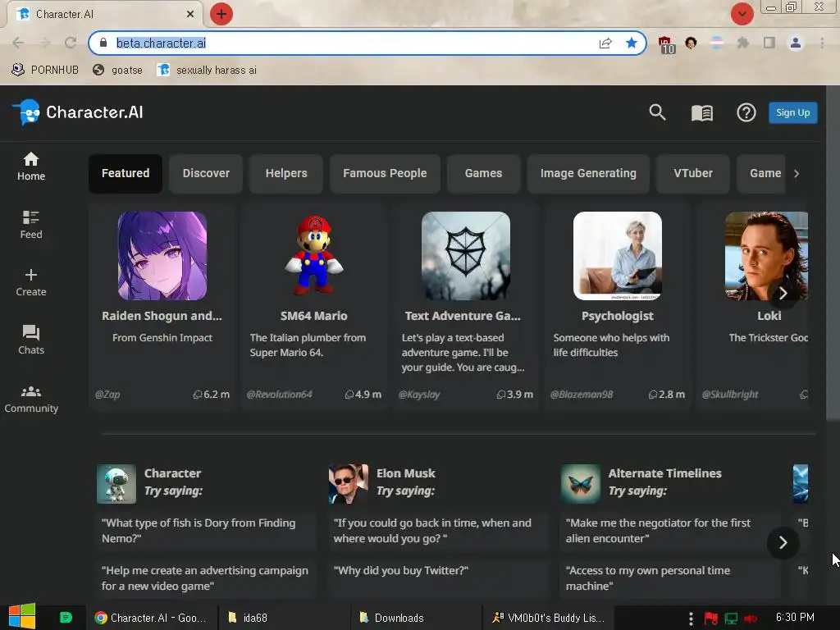The width and height of the screenshot is (840, 630).
Task: Click the red flag tray icon
Action: 711,618
